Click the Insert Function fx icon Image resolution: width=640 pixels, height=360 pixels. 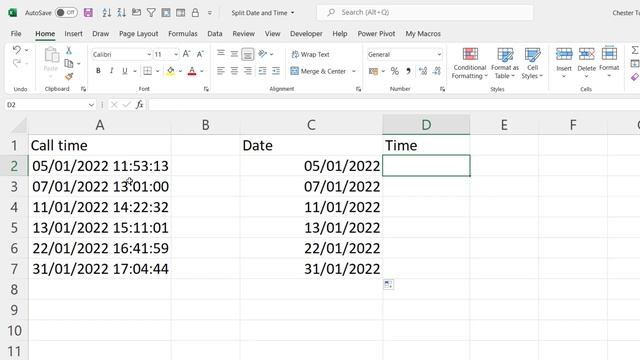pyautogui.click(x=140, y=105)
